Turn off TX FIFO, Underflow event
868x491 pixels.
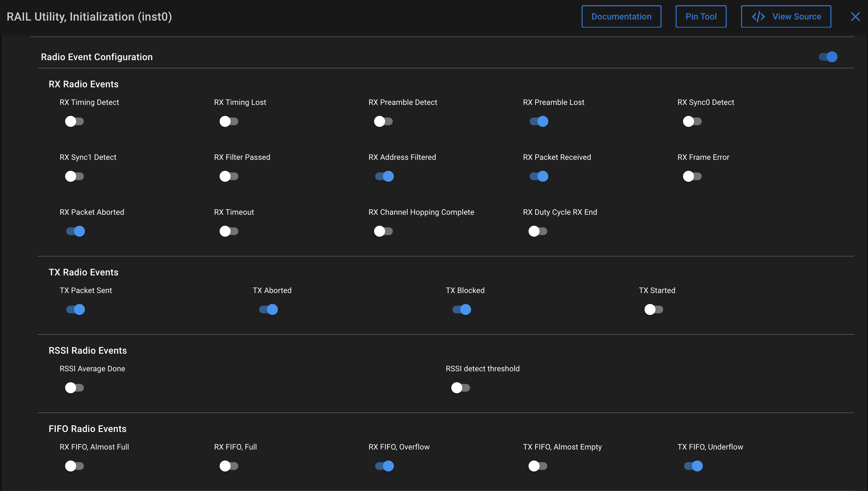coord(693,466)
